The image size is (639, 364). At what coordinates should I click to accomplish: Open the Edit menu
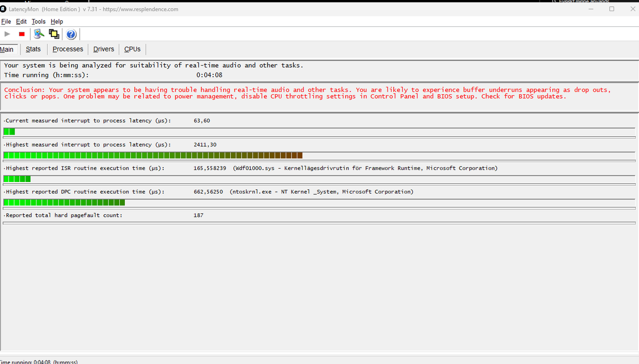(21, 21)
